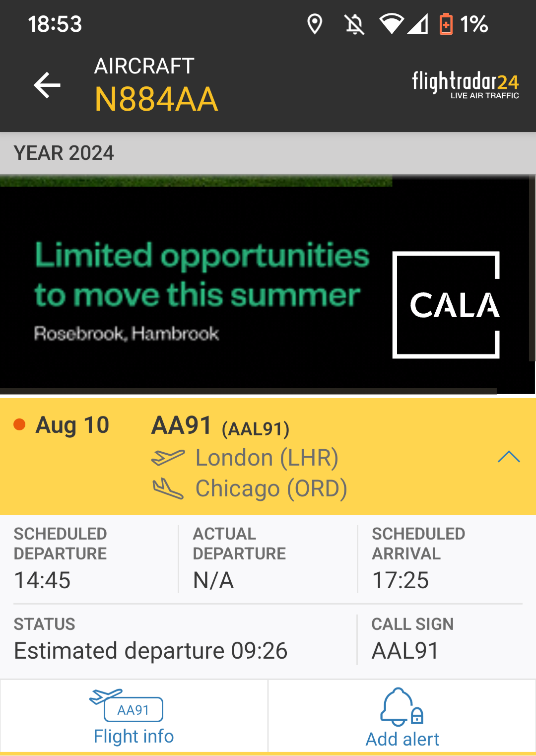
Task: Select the YEAR 2024 section header
Action: pyautogui.click(x=64, y=153)
